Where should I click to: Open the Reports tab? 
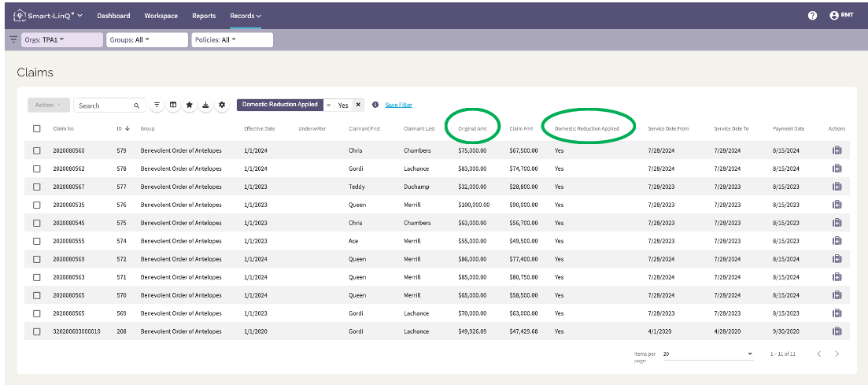click(204, 16)
